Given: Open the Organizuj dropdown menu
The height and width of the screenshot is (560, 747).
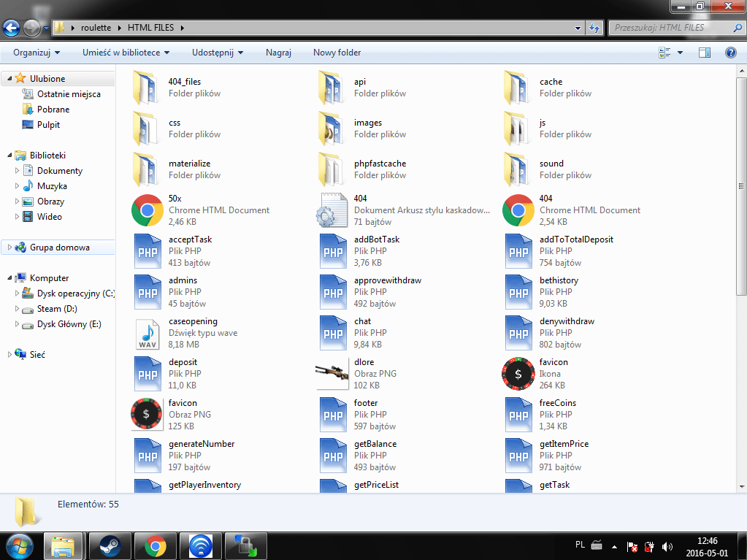Looking at the screenshot, I should [37, 53].
